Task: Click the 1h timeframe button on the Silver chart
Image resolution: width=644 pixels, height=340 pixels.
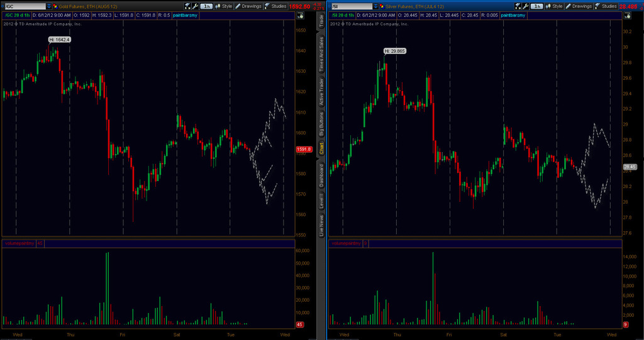Action: pos(537,6)
